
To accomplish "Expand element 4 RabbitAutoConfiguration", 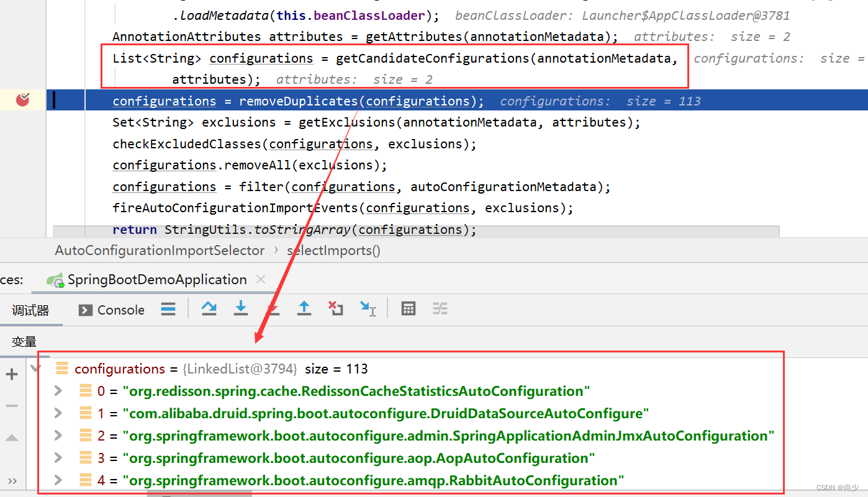I will click(58, 480).
